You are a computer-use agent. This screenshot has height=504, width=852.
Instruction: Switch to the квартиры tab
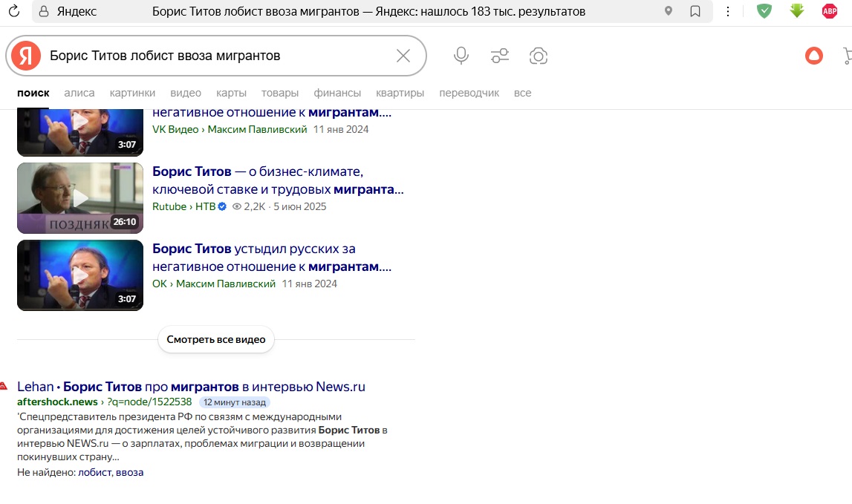pyautogui.click(x=400, y=93)
